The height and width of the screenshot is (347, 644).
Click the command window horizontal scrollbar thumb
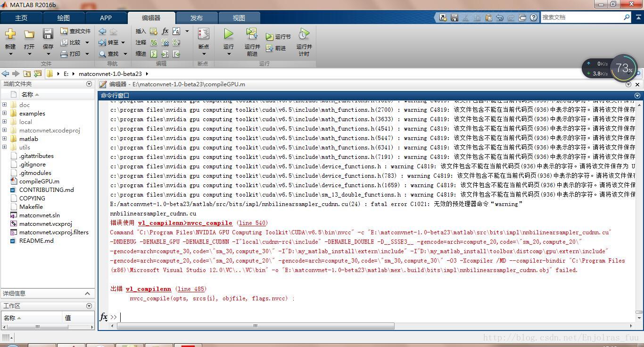pos(255,326)
